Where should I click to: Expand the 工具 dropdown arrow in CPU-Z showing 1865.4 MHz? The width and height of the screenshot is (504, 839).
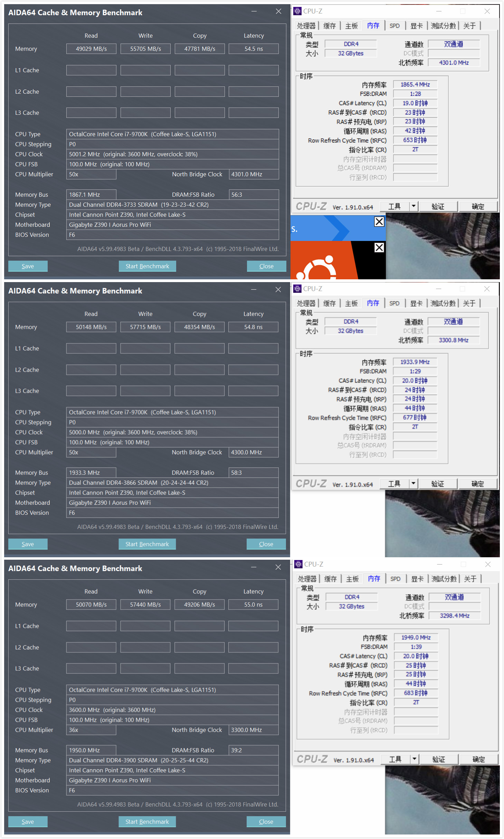(413, 206)
